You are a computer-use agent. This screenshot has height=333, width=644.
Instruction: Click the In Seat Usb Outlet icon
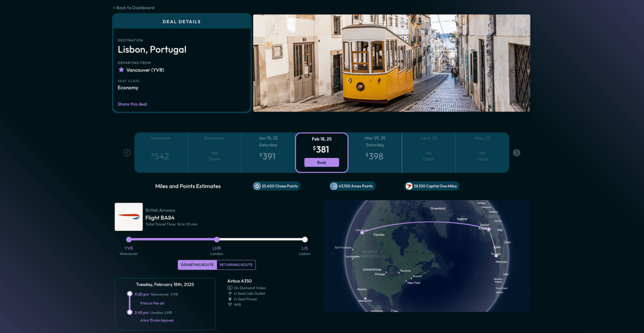click(230, 294)
